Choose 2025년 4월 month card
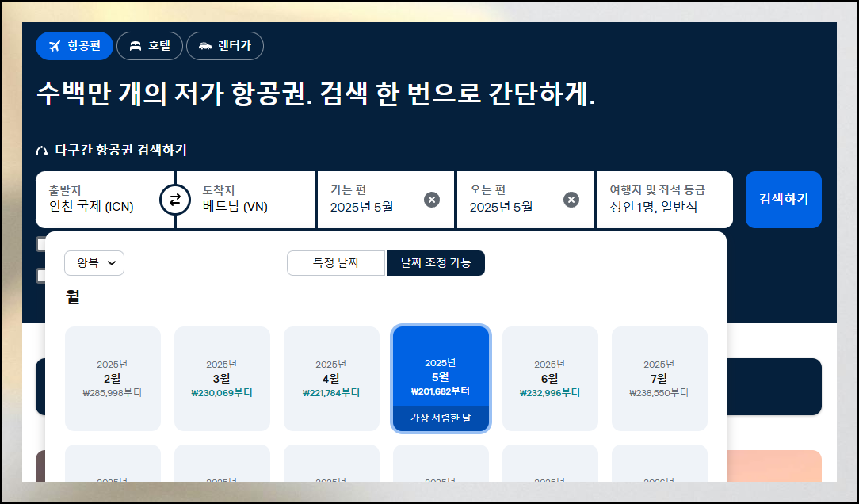This screenshot has width=859, height=504. [331, 379]
